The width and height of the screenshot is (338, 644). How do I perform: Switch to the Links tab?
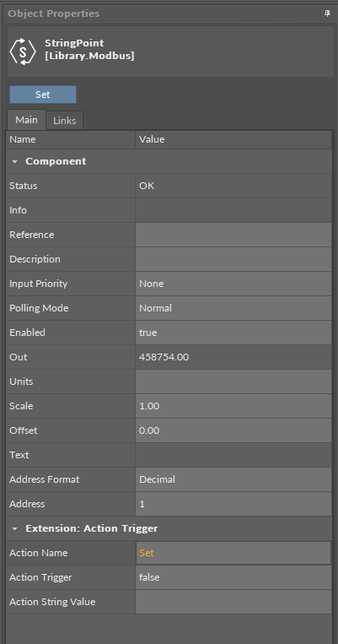coord(64,121)
